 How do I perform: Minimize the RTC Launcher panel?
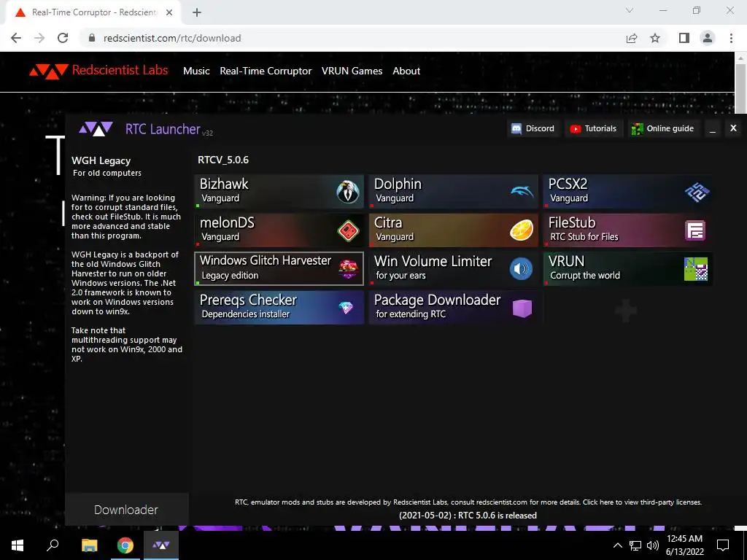[713, 128]
